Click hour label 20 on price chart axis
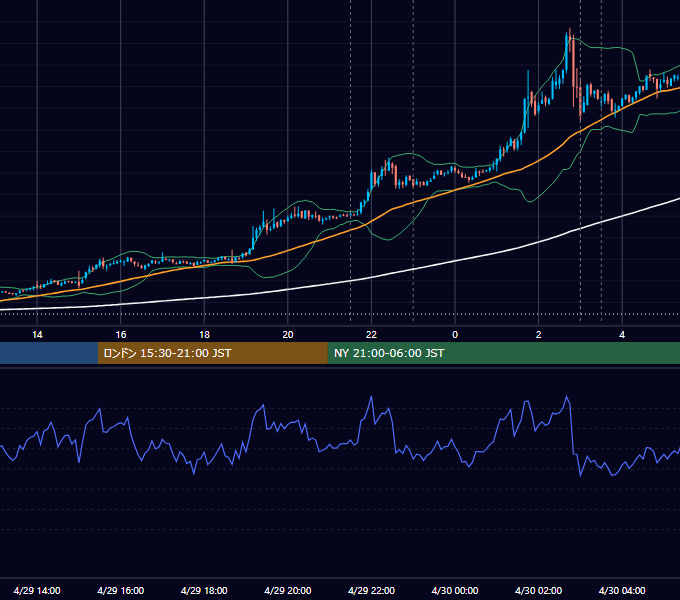Screen dimensions: 680x600 (288, 334)
